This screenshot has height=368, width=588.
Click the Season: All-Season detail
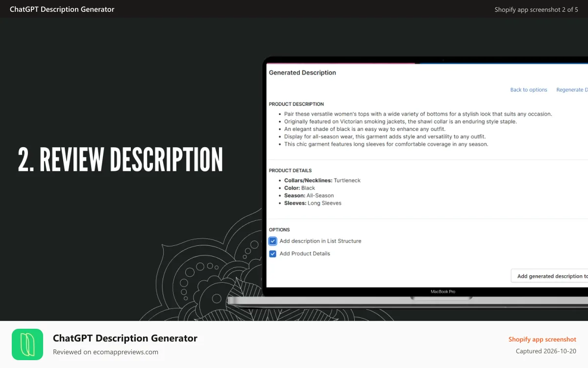click(309, 195)
